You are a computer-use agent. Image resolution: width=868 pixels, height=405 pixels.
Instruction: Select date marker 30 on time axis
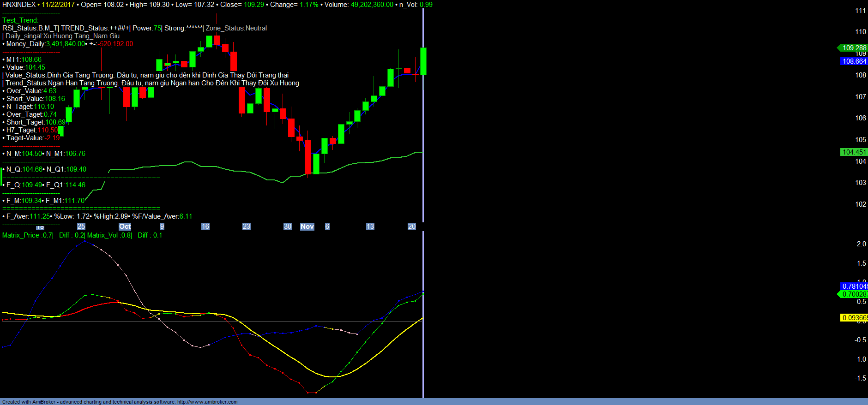[x=288, y=226]
